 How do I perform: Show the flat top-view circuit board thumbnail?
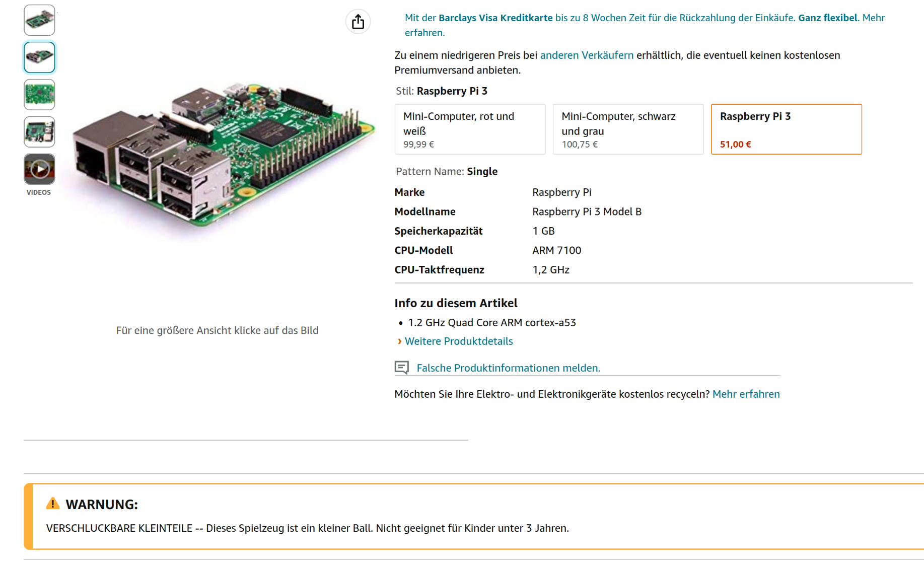click(39, 95)
